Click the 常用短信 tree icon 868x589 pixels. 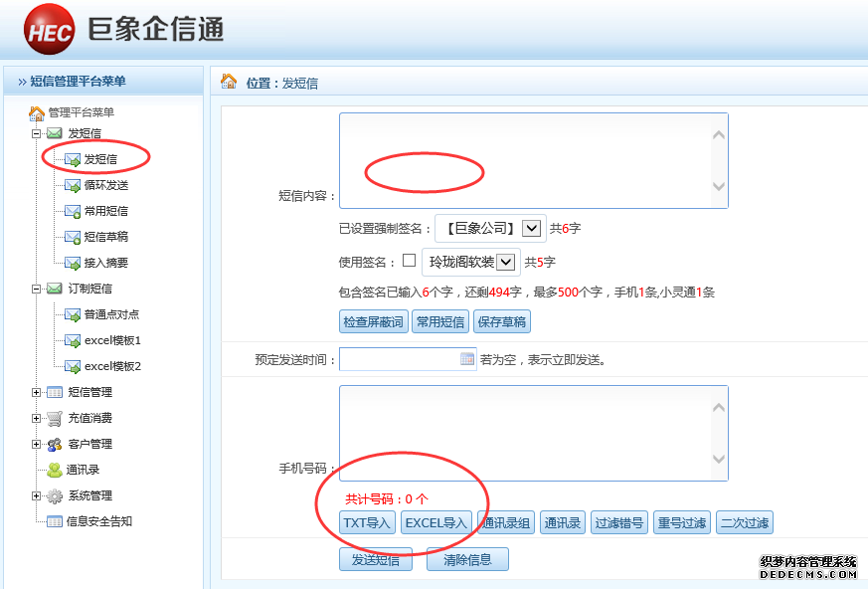[x=73, y=211]
